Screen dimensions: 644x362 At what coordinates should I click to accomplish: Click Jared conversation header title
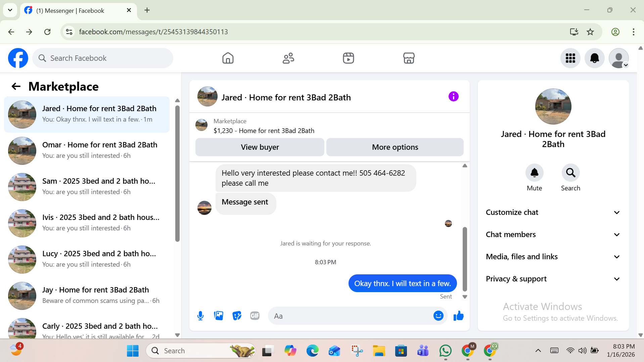coord(286,97)
